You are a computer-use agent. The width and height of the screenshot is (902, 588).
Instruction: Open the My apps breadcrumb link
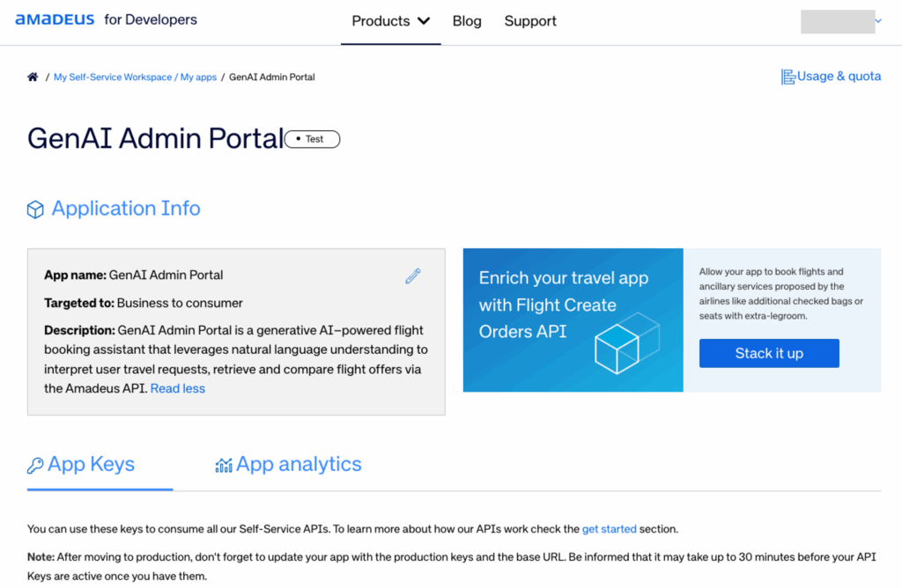198,77
